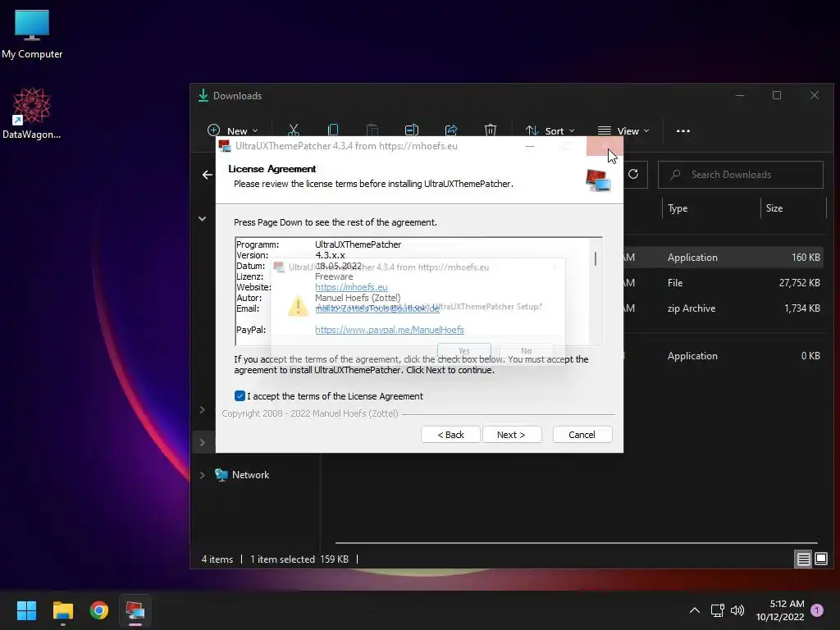The height and width of the screenshot is (630, 840).
Task: Open the New dropdown in Downloads toolbar
Action: pyautogui.click(x=232, y=130)
